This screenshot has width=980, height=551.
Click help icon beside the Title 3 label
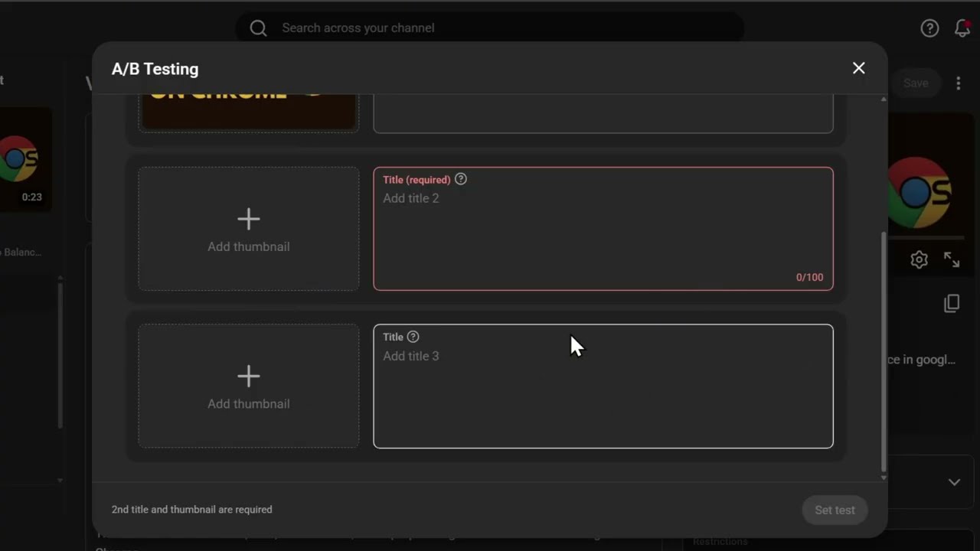(x=413, y=337)
